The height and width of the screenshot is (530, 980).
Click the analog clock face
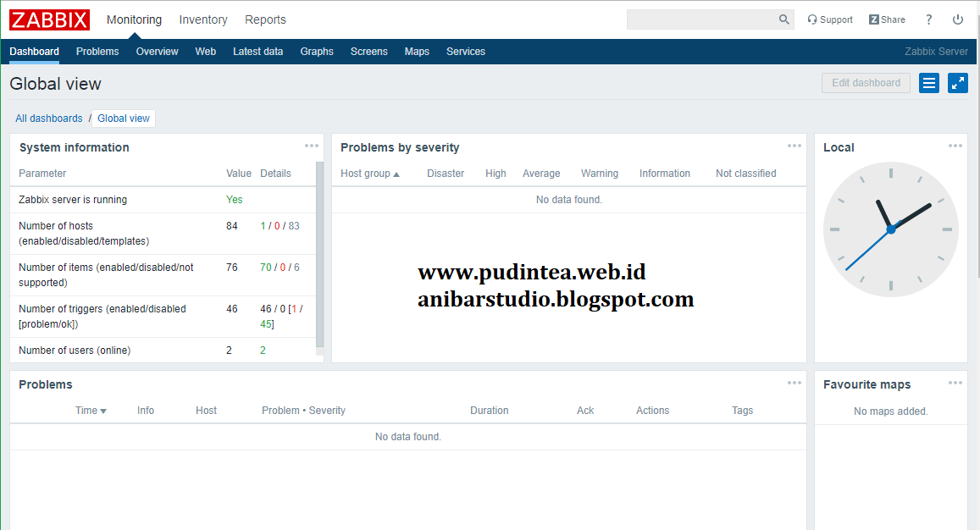pos(890,229)
